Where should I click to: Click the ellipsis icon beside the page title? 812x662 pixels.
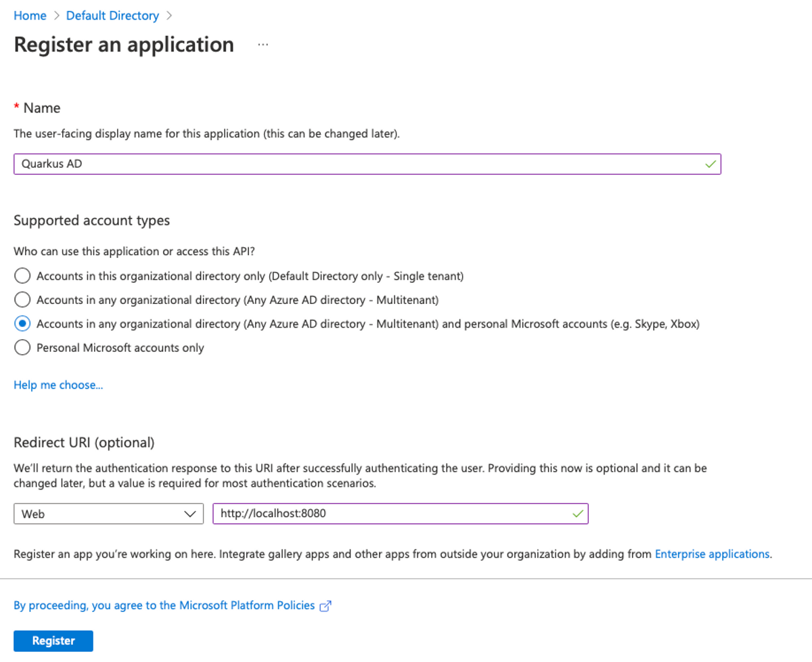pyautogui.click(x=263, y=43)
